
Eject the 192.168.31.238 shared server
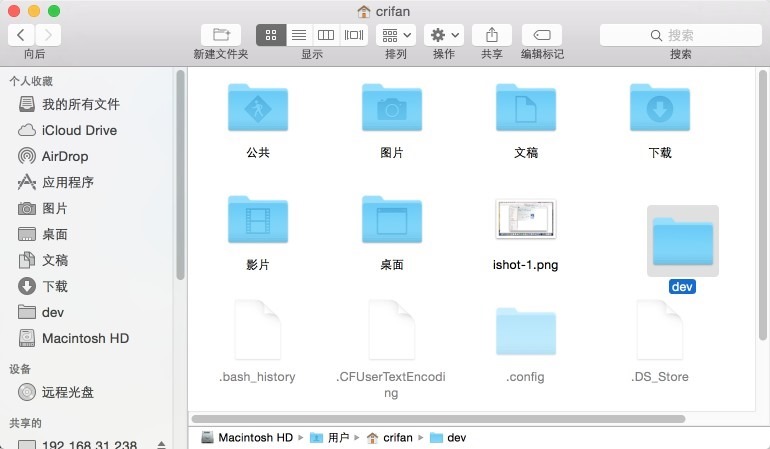coord(161,445)
